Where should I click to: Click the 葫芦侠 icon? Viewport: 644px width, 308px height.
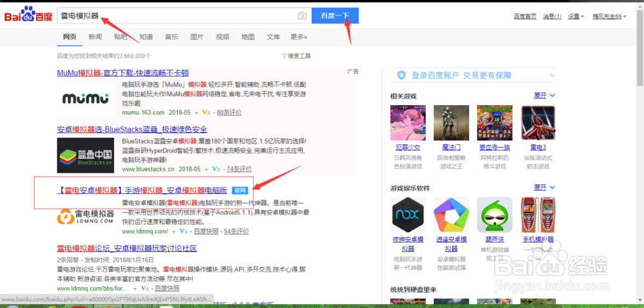tap(495, 215)
